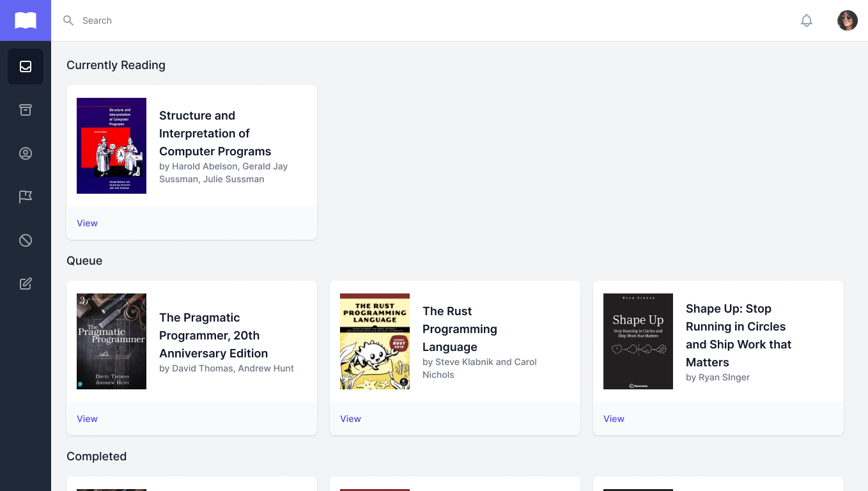
Task: Select the Shape Up book cover
Action: [x=638, y=341]
